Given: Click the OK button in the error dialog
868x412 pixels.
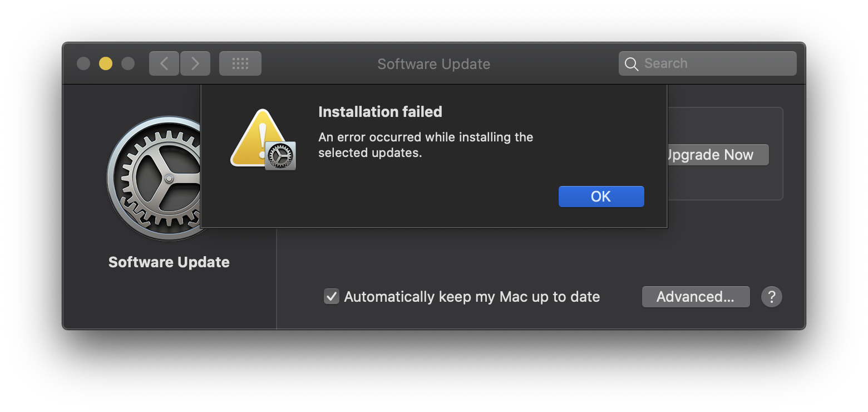Looking at the screenshot, I should 601,197.
